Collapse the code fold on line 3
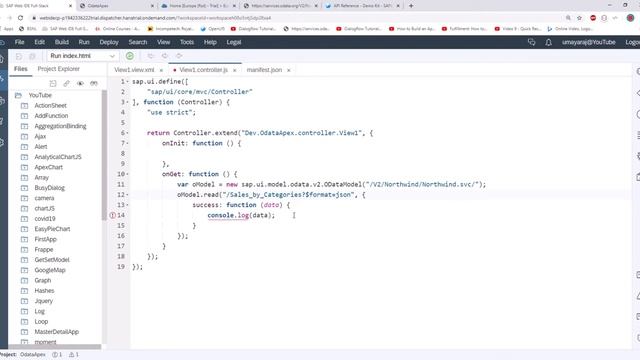This screenshot has height=360, width=640. pyautogui.click(x=127, y=102)
